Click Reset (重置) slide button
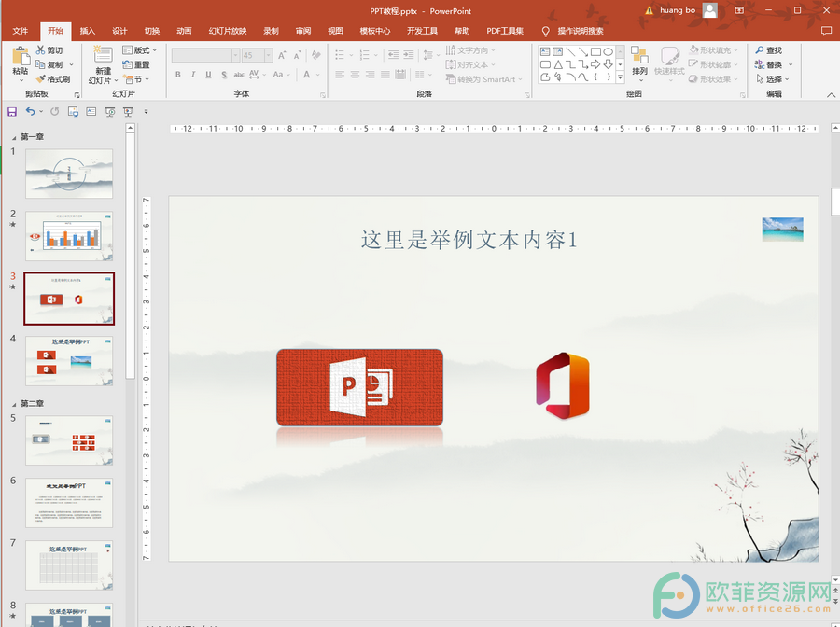Image resolution: width=840 pixels, height=627 pixels. pyautogui.click(x=136, y=64)
